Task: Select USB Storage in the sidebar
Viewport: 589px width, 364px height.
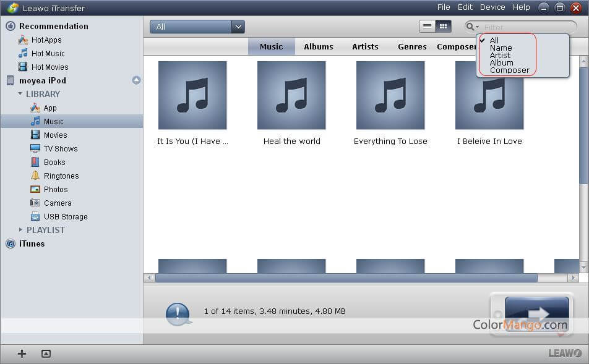Action: [65, 217]
